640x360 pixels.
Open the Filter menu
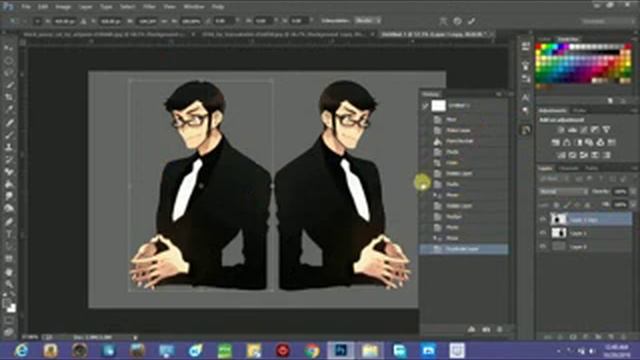point(149,7)
